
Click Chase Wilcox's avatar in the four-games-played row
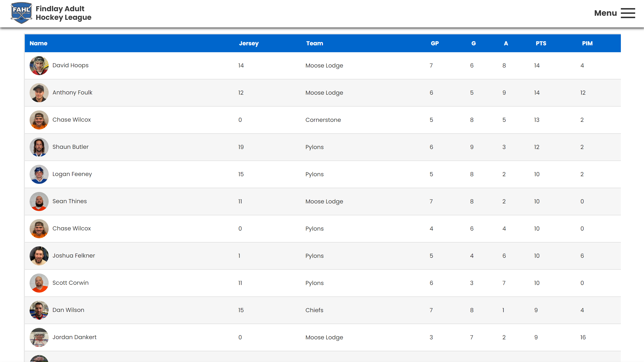[x=39, y=229]
